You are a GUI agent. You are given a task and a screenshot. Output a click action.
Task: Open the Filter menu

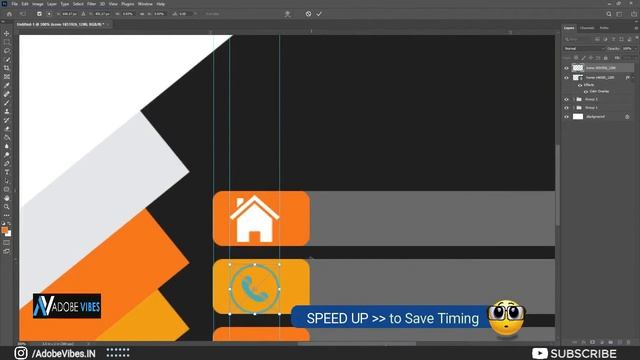point(91,4)
